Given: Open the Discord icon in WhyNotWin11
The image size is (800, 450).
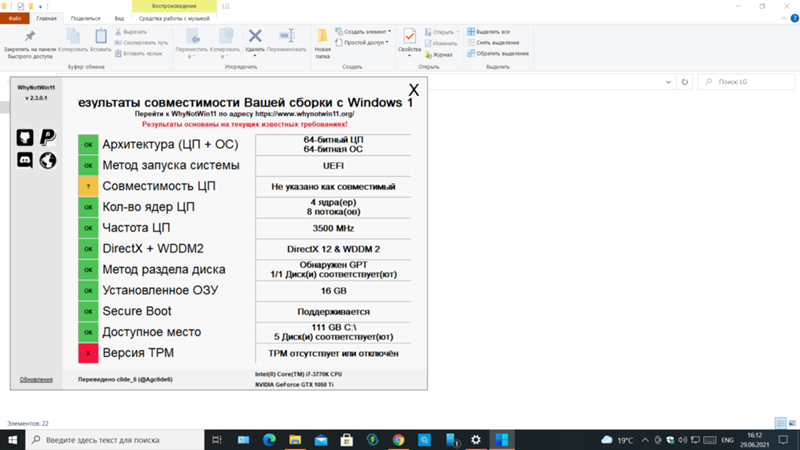Looking at the screenshot, I should (25, 160).
